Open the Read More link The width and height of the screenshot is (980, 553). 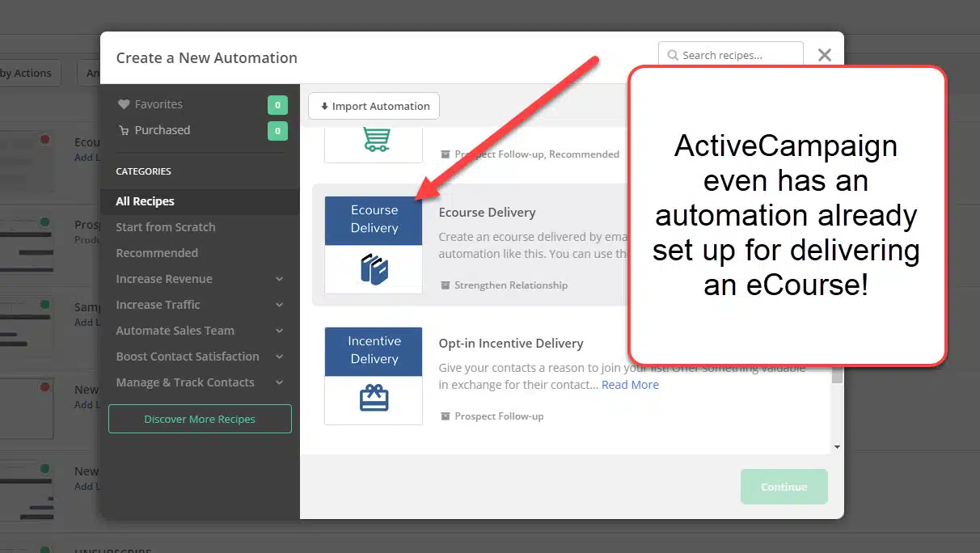pyautogui.click(x=630, y=385)
